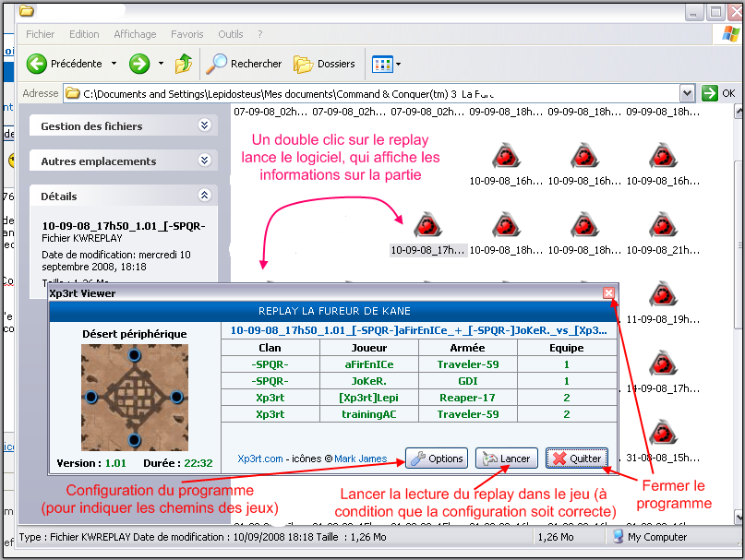This screenshot has width=745, height=560.
Task: Select player cell trainingAC
Action: pyautogui.click(x=369, y=414)
